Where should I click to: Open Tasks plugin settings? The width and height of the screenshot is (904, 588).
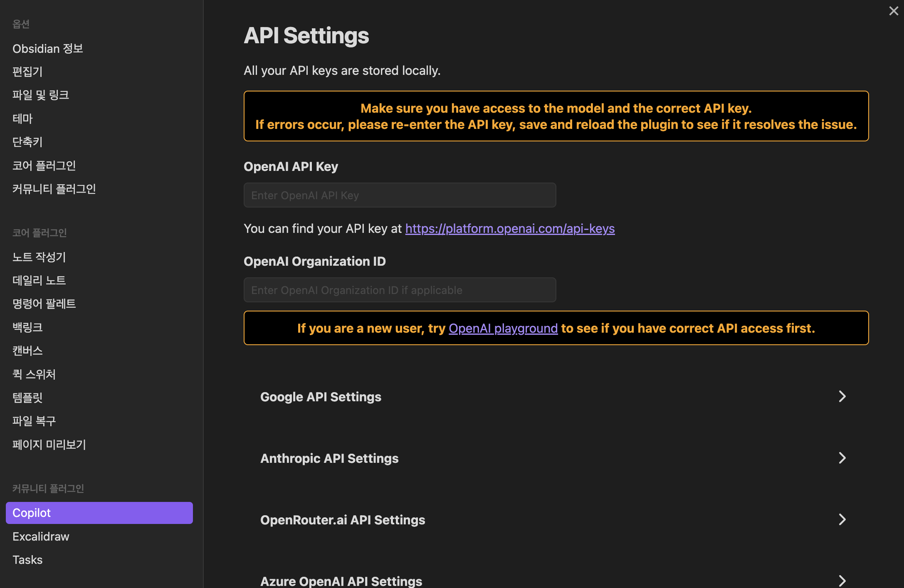tap(27, 560)
